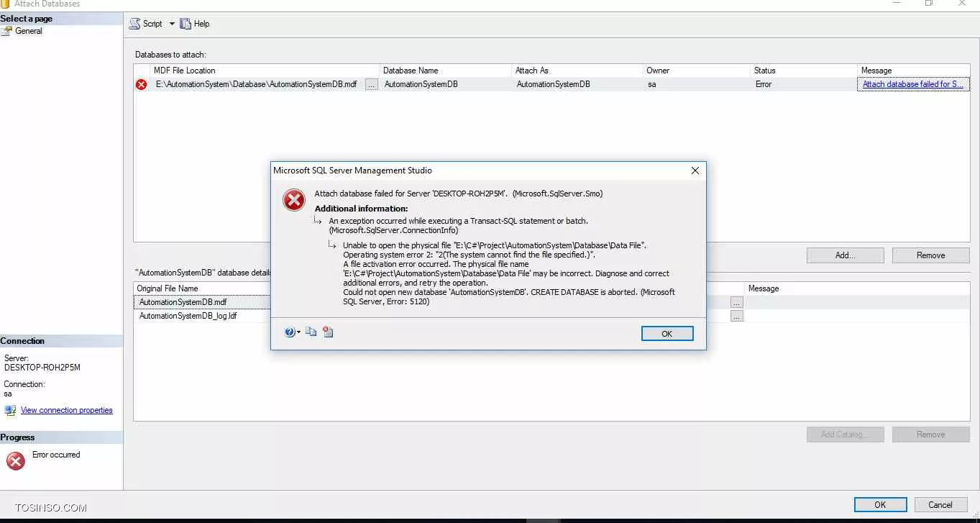Screen dimensions: 980x523
Task: Click the server name DESKTOP-ROH2P5M
Action: coord(42,368)
